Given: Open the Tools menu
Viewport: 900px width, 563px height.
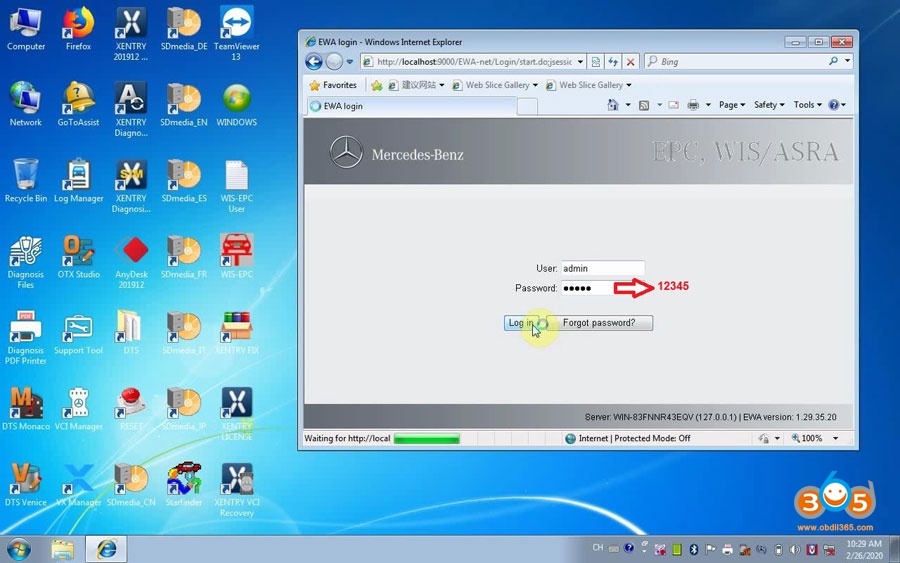Looking at the screenshot, I should click(807, 105).
